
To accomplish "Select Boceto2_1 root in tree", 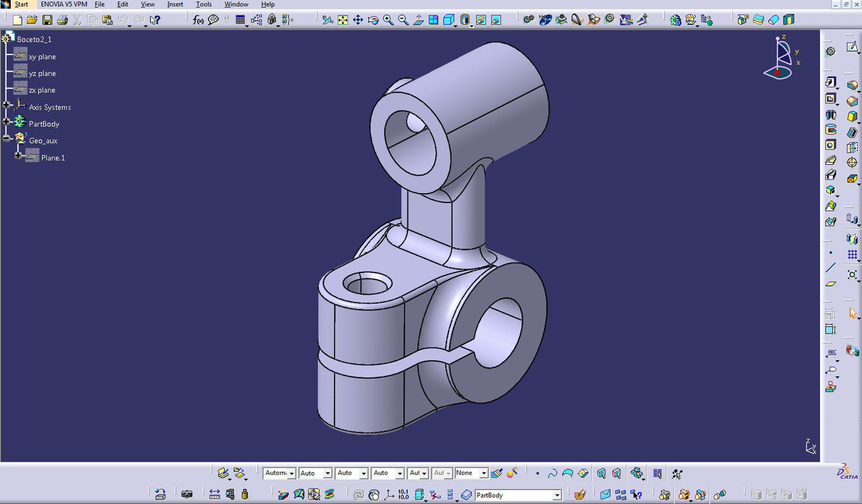I will coord(34,40).
